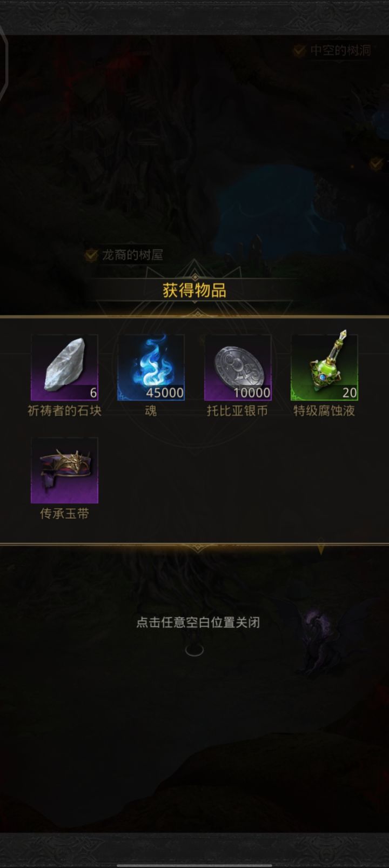
Task: Click the small gold triangle marker below panel
Action: 321,549
